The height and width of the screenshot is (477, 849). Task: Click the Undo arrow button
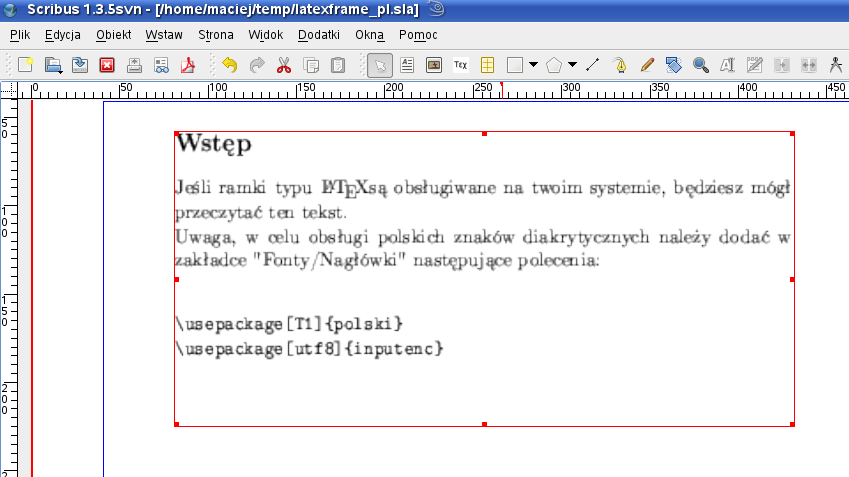tap(229, 65)
